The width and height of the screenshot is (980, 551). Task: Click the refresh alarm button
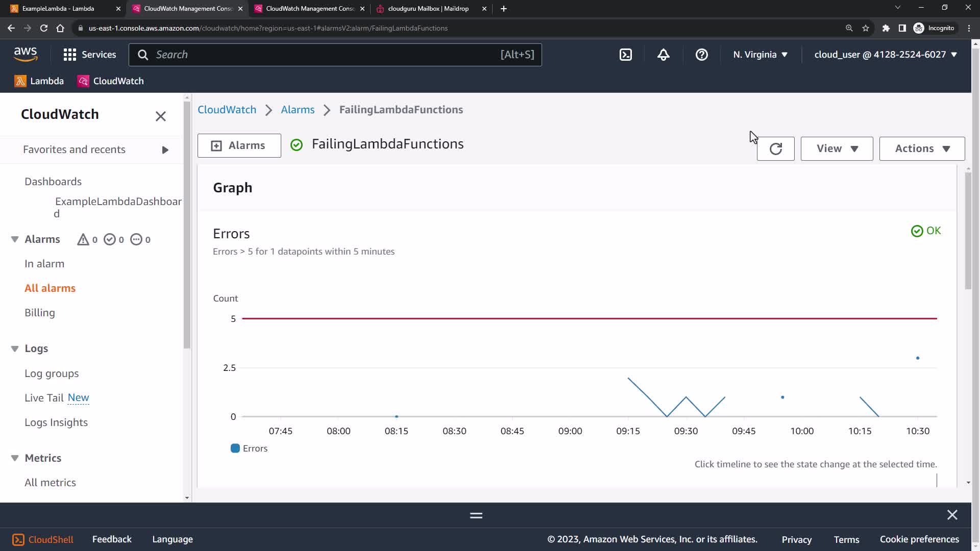775,148
